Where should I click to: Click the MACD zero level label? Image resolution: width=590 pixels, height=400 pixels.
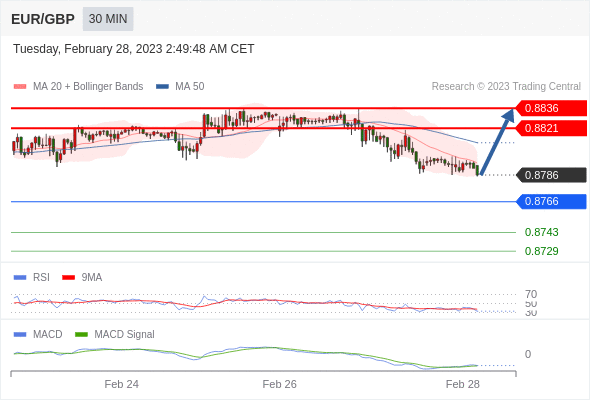pos(528,354)
